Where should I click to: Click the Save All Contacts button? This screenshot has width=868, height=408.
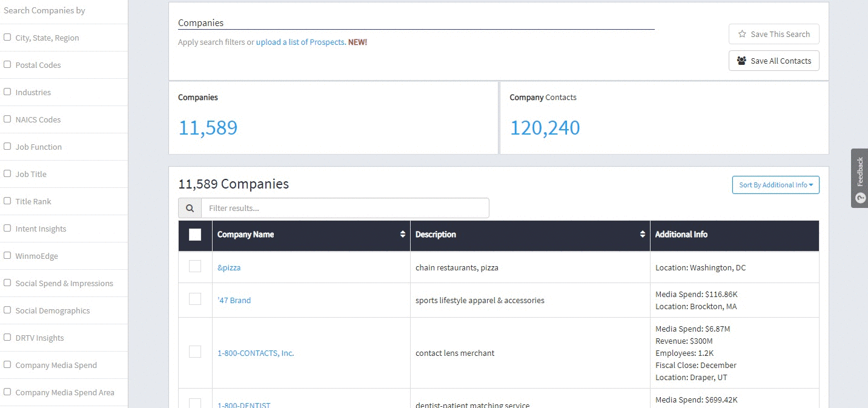(x=774, y=61)
